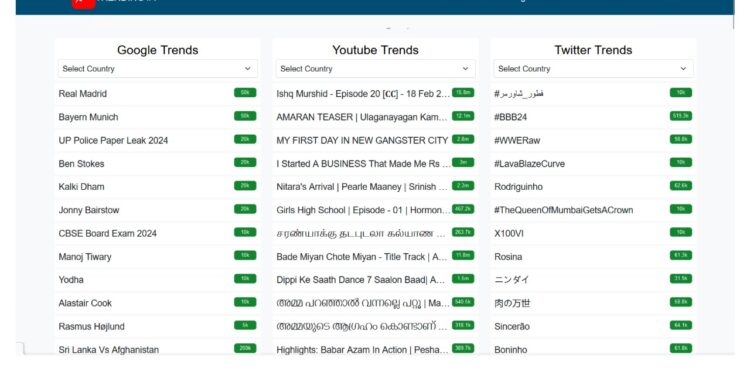Image resolution: width=750 pixels, height=375 pixels.
Task: Select the Sincerão Twitter trend
Action: (512, 327)
